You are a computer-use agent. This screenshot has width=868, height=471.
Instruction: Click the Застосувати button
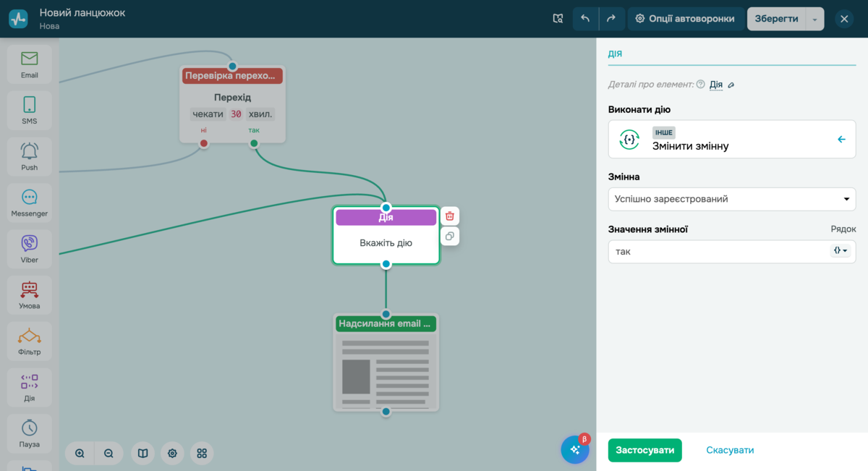pos(644,450)
